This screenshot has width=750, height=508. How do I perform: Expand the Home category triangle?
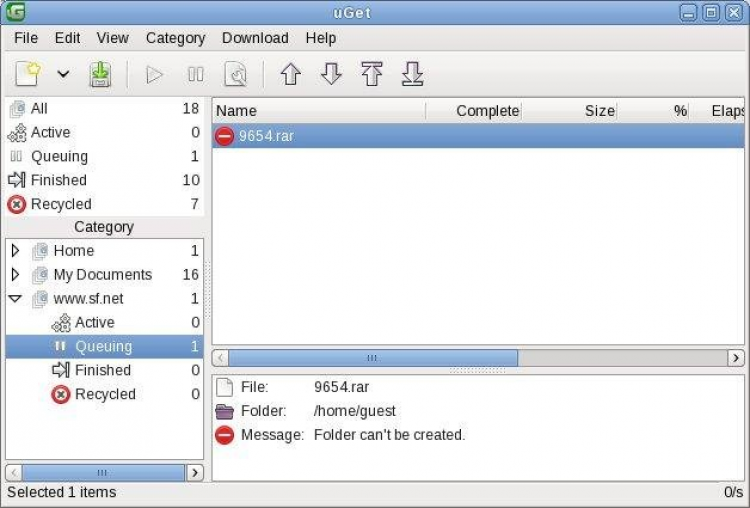pos(15,251)
